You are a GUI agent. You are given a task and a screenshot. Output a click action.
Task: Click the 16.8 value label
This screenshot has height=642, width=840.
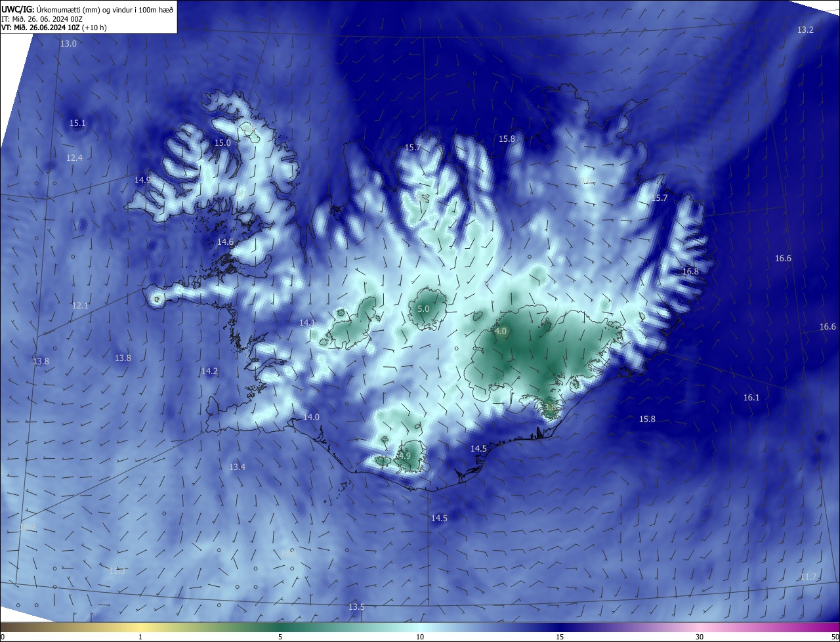tap(690, 271)
